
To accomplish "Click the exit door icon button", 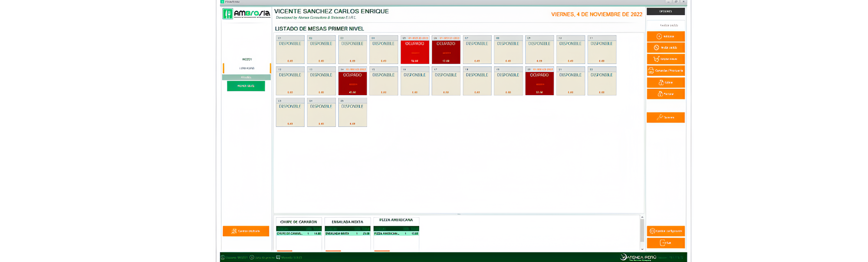I will [665, 243].
